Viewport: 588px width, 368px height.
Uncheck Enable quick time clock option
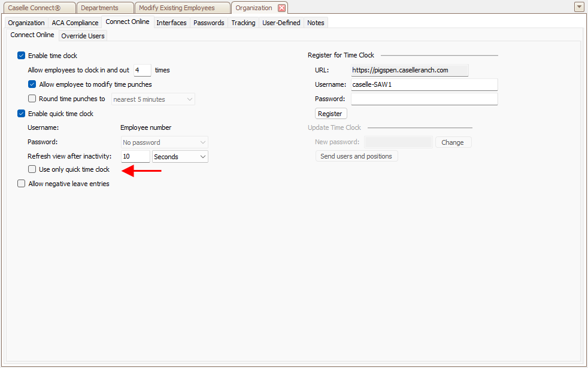tap(22, 114)
